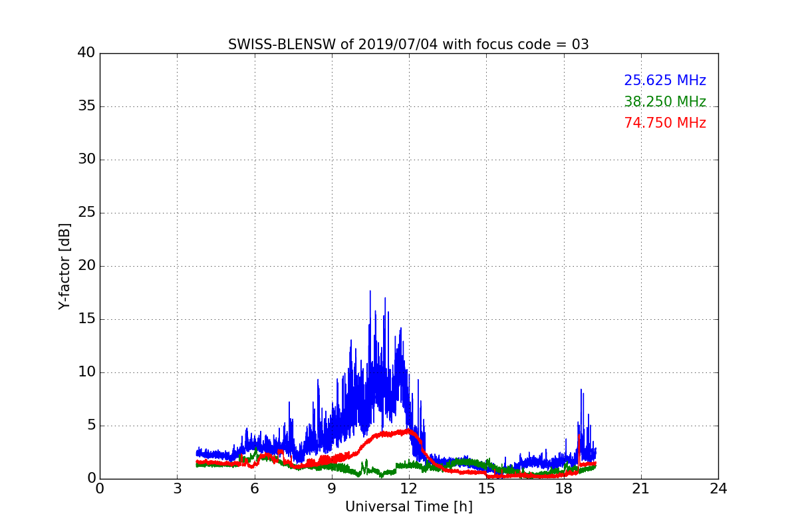Click the x-axis tick label 3
This screenshot has width=798, height=532.
point(177,488)
